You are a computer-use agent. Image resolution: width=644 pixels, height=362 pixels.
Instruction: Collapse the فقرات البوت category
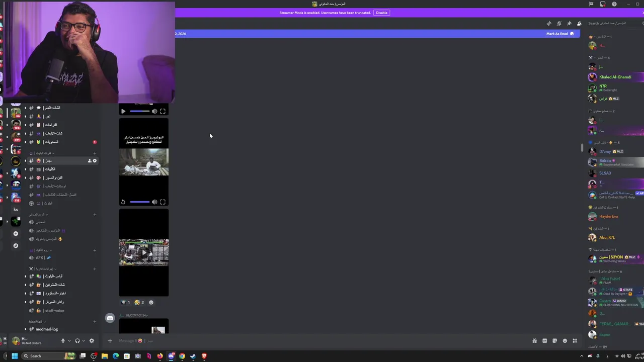pos(42,153)
